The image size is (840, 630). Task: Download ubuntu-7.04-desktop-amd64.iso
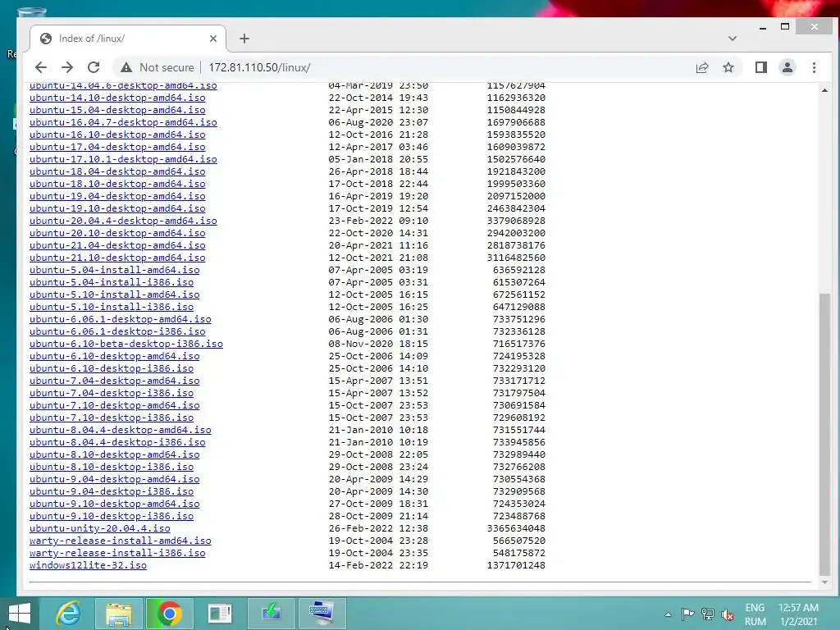pyautogui.click(x=115, y=381)
